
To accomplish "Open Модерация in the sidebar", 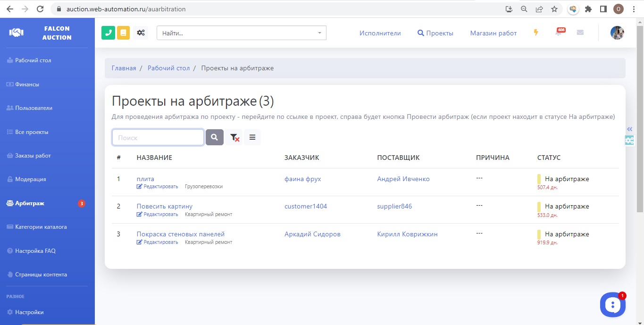I will point(31,179).
